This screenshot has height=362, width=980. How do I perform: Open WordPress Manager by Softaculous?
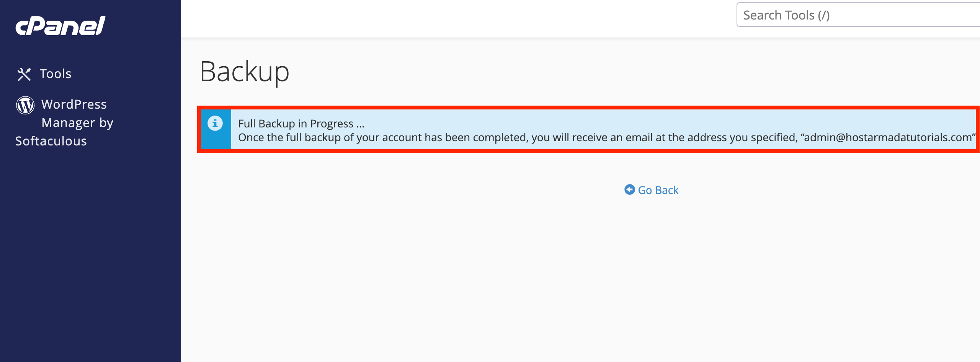click(74, 104)
